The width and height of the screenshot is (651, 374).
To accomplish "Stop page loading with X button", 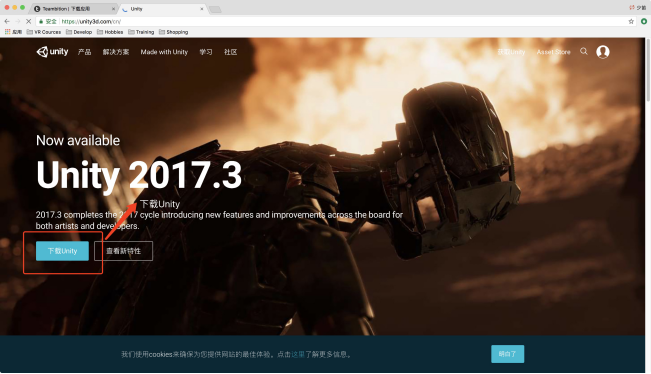I will click(x=28, y=21).
